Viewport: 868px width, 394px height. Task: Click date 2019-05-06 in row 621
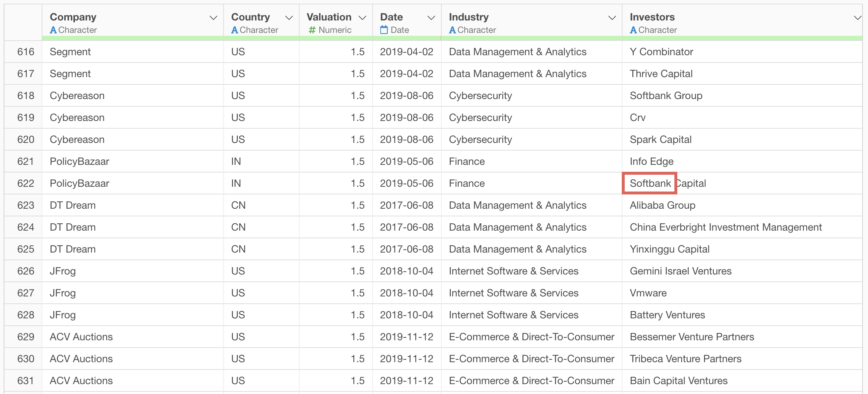pyautogui.click(x=407, y=161)
